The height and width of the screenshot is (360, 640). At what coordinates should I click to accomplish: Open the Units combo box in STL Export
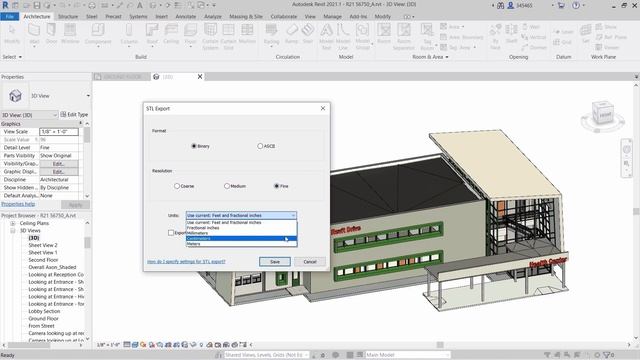click(x=241, y=216)
